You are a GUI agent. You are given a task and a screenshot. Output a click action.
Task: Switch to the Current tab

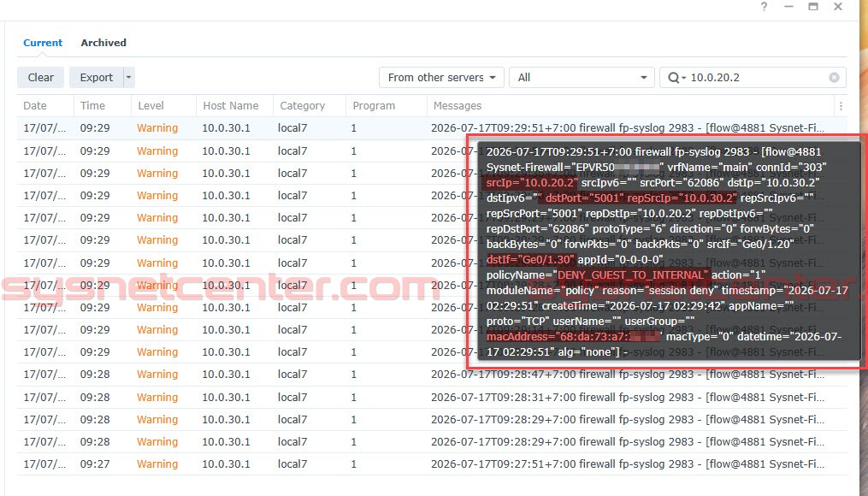tap(43, 43)
